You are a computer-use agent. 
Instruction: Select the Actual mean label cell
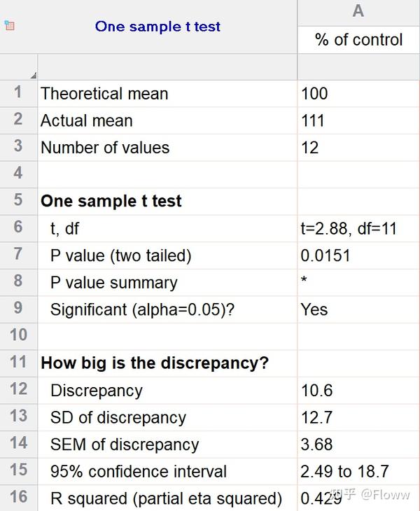87,120
